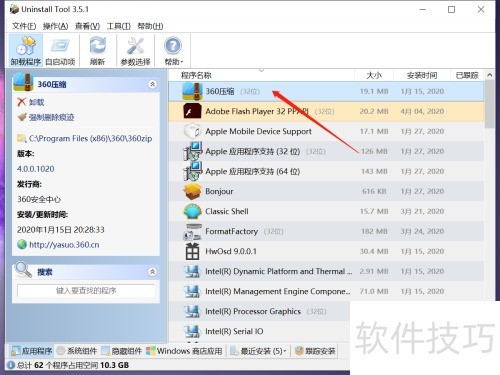500x375 pixels.
Task: Click the info icon in status bar
Action: coord(10,365)
